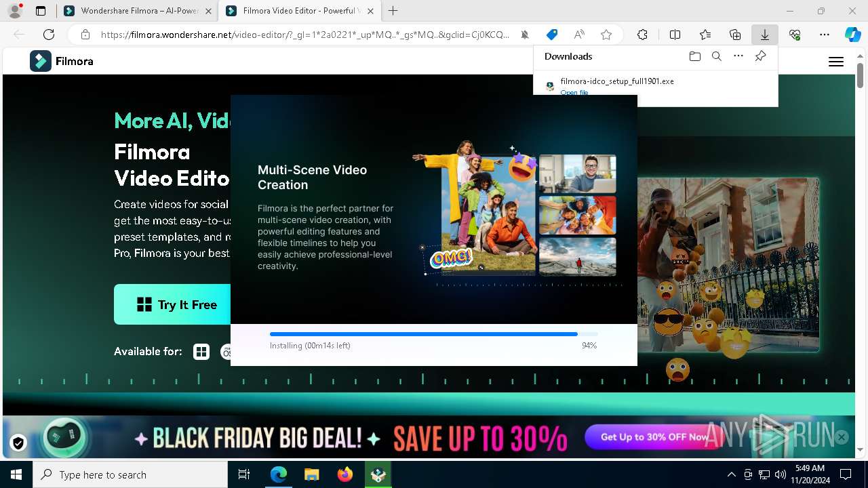Click the Open file link
Screen dimensions: 868x488
pos(574,92)
